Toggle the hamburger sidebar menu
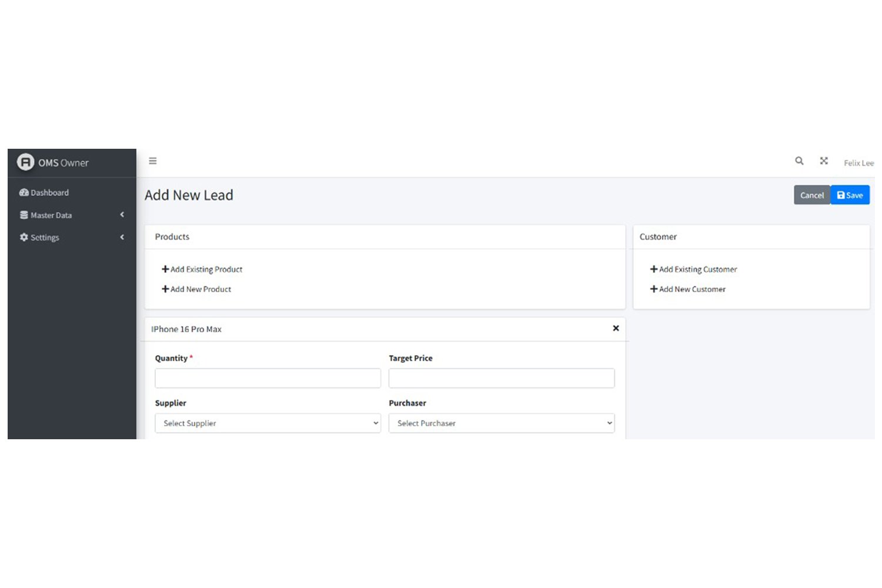The image size is (882, 588). [153, 161]
